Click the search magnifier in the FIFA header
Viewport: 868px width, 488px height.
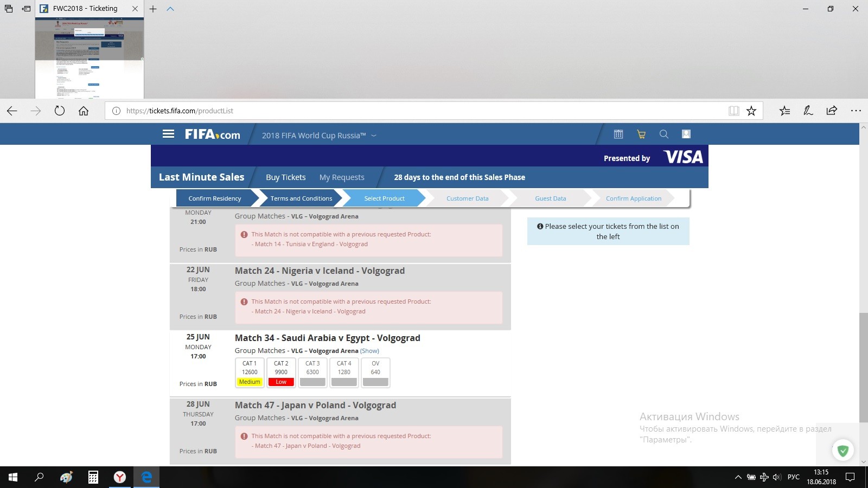point(663,134)
